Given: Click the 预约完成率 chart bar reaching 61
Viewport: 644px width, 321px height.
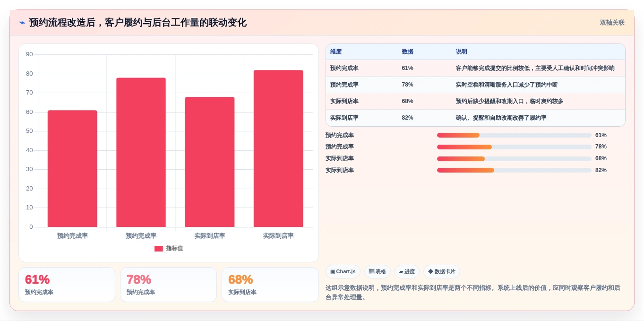Looking at the screenshot, I should (x=72, y=169).
